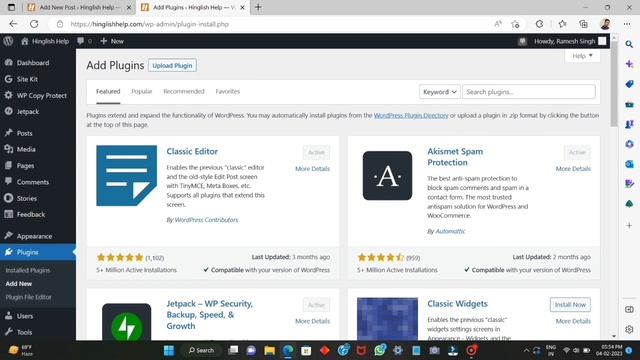Open Howdy Ramesh Singh profile menu

click(570, 41)
